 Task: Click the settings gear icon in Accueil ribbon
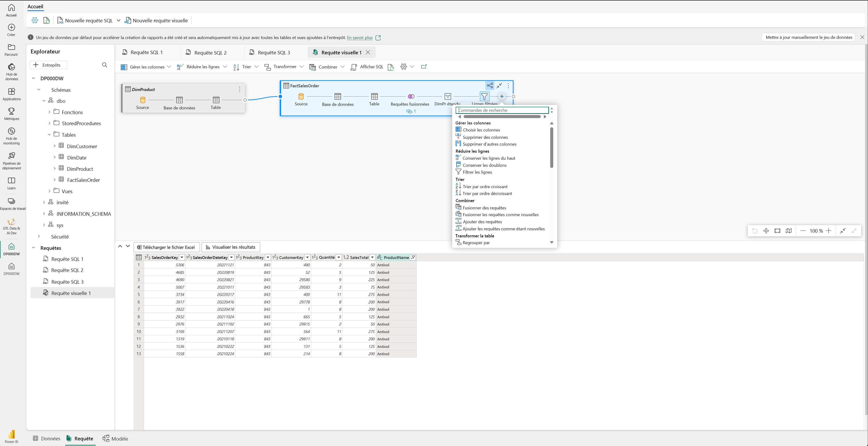click(x=35, y=20)
